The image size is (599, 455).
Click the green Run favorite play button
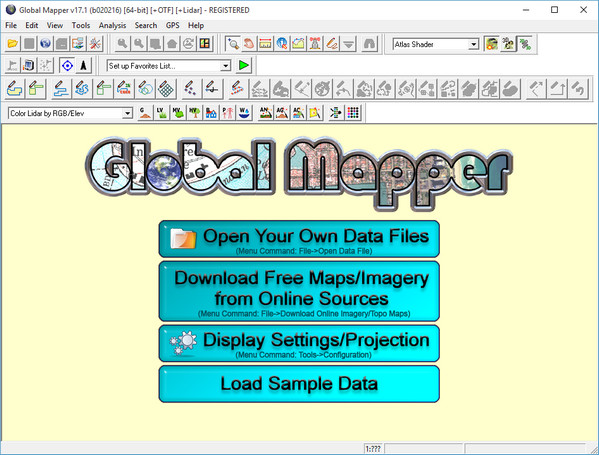[x=243, y=65]
